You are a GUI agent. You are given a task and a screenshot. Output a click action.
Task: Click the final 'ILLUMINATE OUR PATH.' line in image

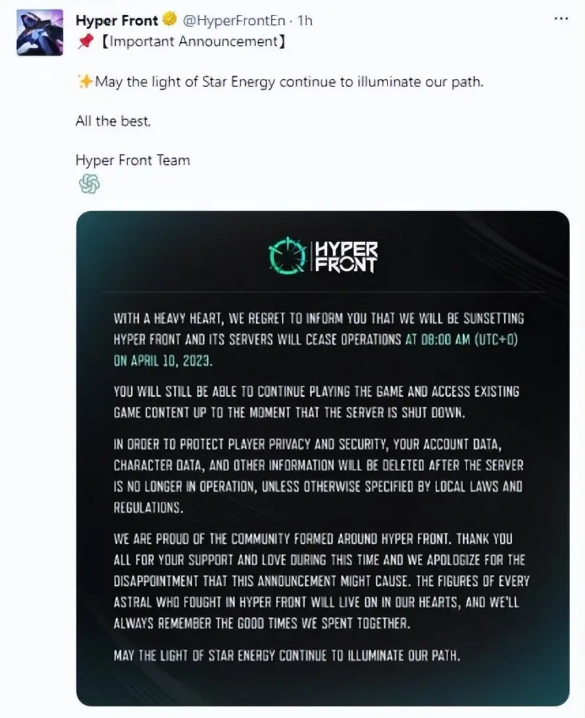point(287,656)
